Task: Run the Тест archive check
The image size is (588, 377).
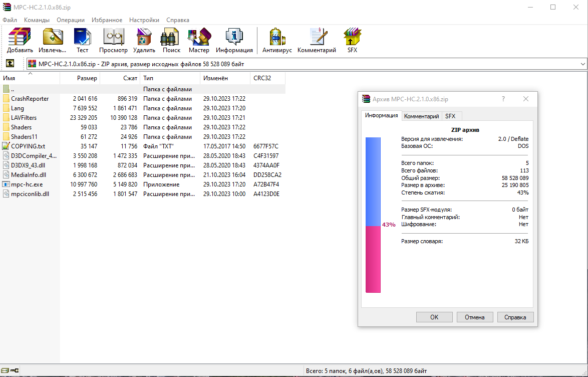Action: point(83,40)
